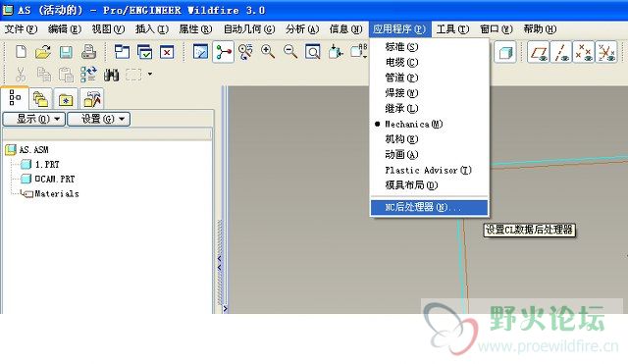The width and height of the screenshot is (628, 364).
Task: Click the Refit view icon
Action: click(x=312, y=52)
